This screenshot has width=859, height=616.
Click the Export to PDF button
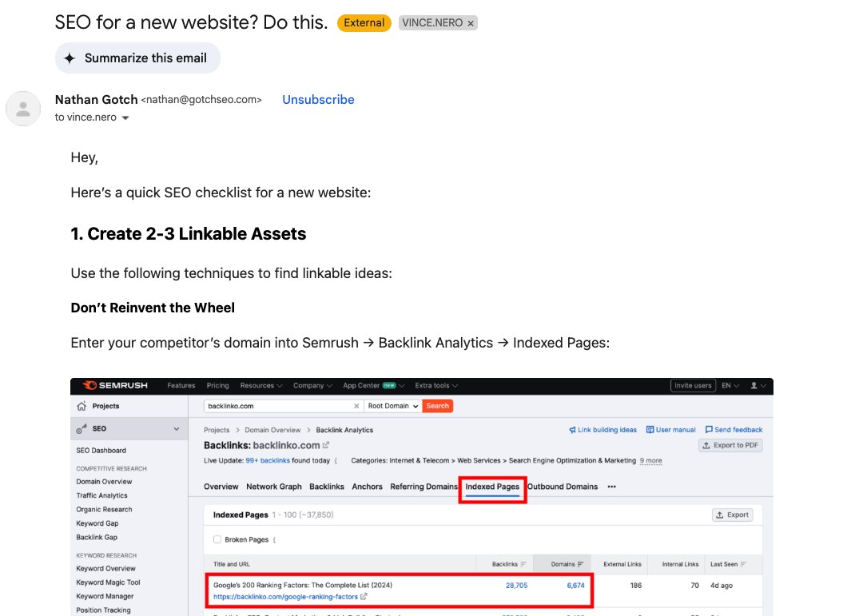pyautogui.click(x=730, y=445)
